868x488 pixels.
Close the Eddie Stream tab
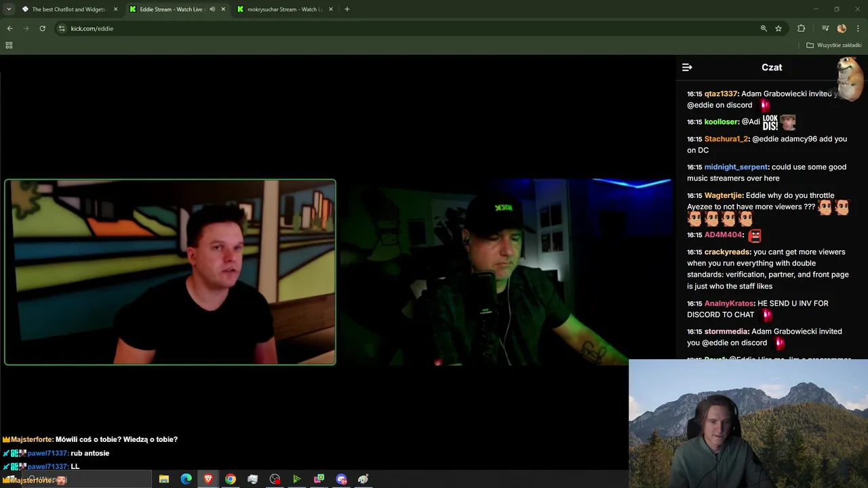pos(223,9)
